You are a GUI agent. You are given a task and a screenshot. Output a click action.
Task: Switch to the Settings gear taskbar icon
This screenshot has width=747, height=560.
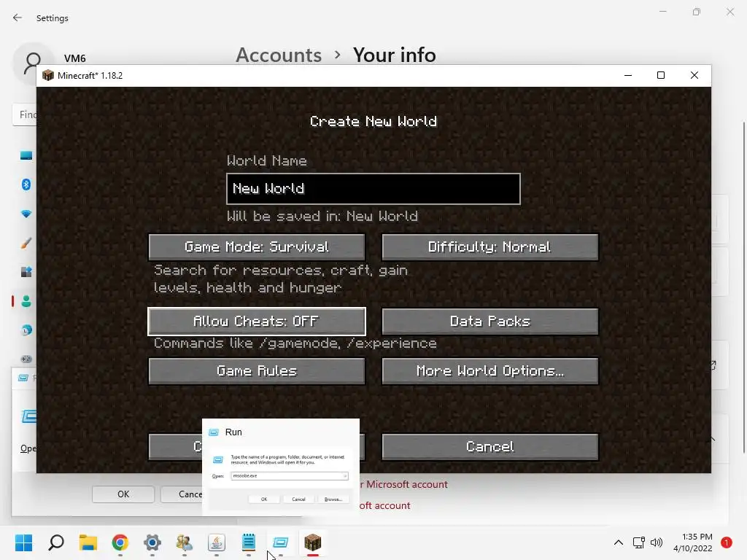coord(152,542)
